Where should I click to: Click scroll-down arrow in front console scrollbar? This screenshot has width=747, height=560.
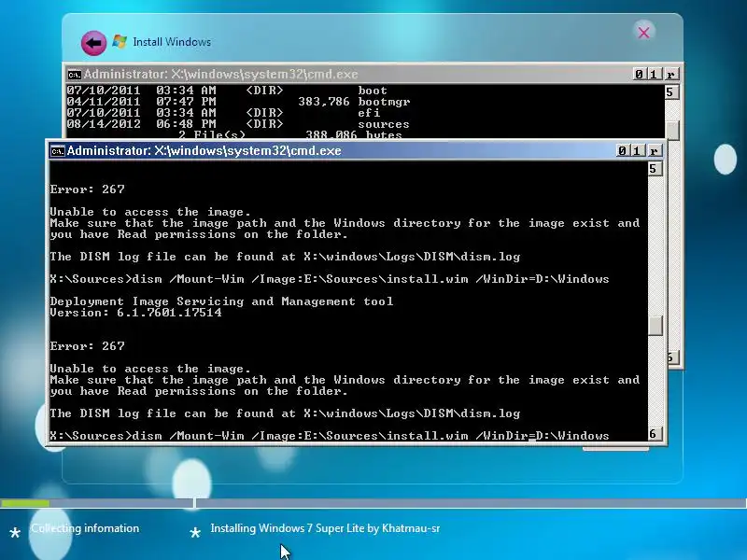655,434
